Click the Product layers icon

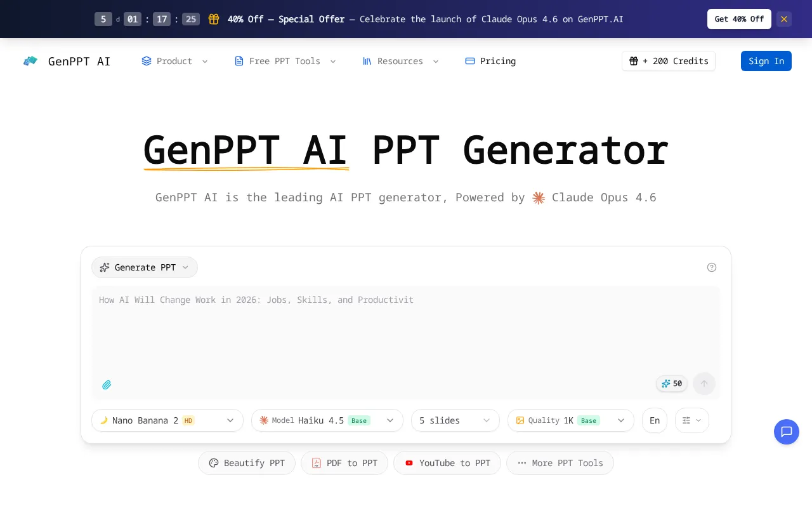(147, 61)
